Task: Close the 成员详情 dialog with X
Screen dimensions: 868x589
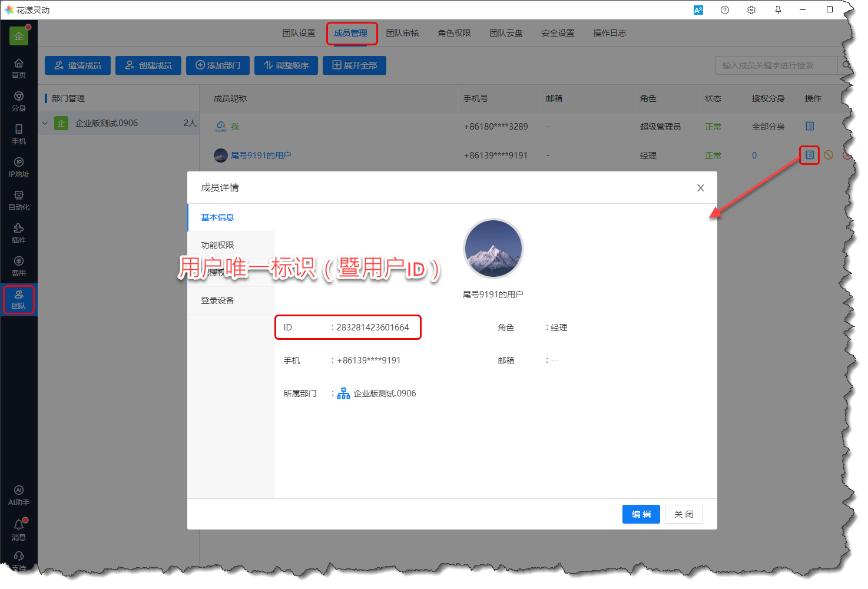Action: tap(700, 188)
